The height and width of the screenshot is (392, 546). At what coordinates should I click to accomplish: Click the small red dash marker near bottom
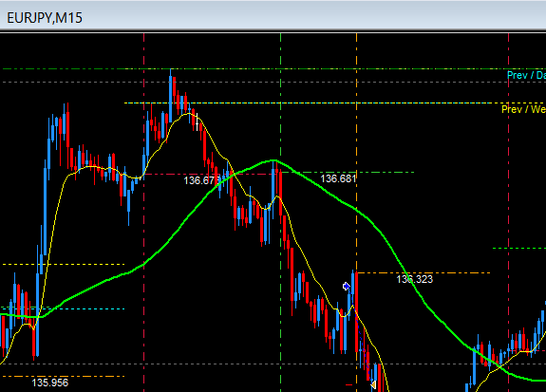[348, 384]
